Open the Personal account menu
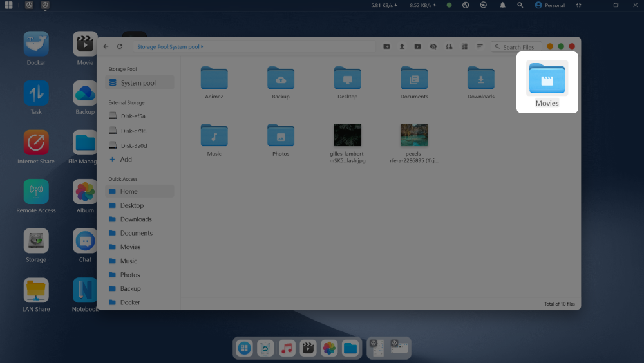The image size is (644, 363). [x=549, y=5]
